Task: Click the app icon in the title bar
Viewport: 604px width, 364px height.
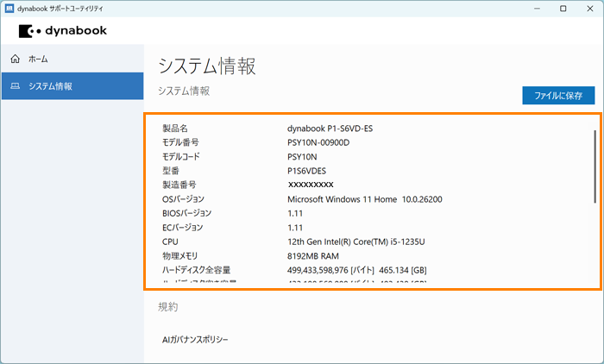Action: (x=9, y=9)
